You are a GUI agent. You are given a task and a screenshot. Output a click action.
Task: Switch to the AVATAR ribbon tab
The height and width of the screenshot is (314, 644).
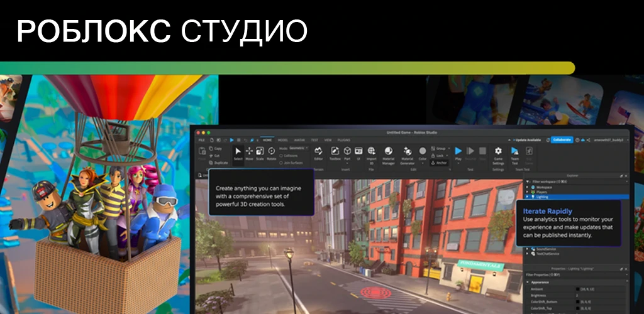tap(299, 140)
